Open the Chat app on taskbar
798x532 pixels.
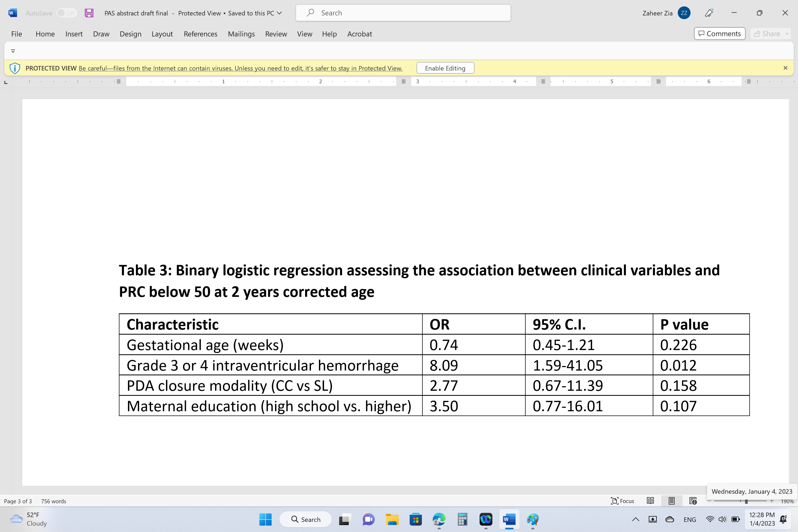point(368,519)
